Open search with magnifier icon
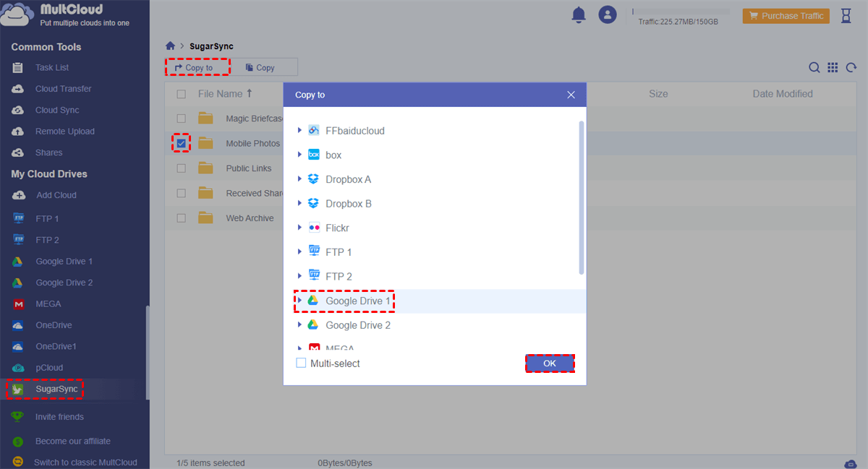Viewport: 868px width, 469px height. point(814,67)
